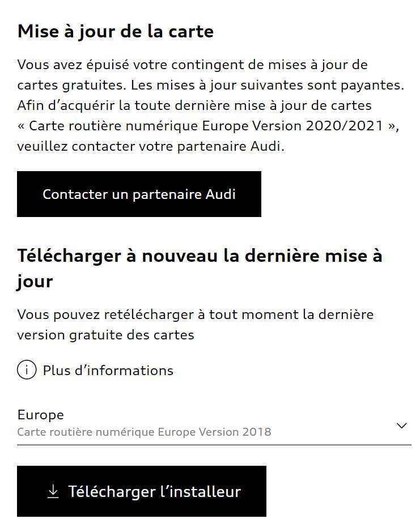Click the underline below the map selector

click(x=214, y=445)
